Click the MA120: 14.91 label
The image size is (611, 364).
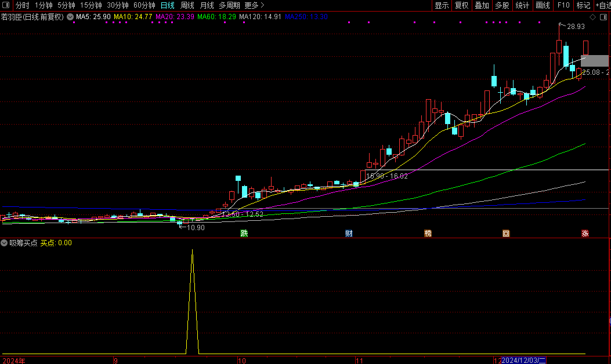tap(260, 17)
